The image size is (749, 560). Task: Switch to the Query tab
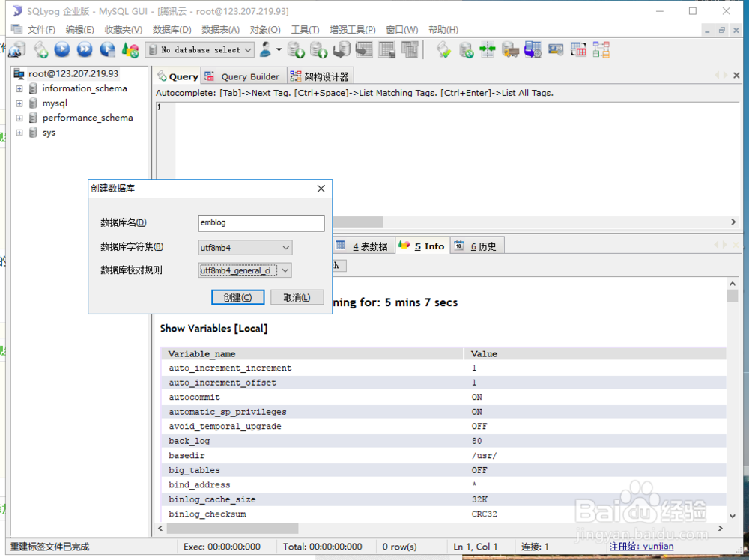(x=178, y=76)
